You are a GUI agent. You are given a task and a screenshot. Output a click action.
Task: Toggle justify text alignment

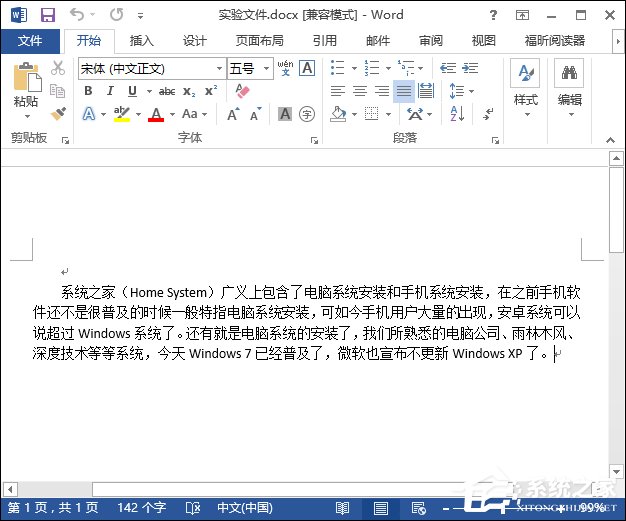click(403, 91)
